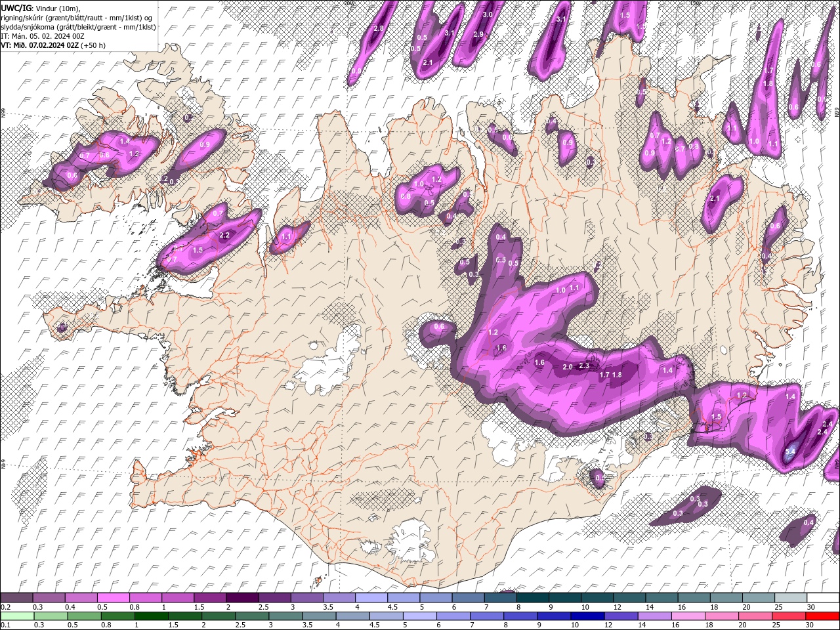
Task: Click the "0.1" label on the rain scale
Action: 5,625
